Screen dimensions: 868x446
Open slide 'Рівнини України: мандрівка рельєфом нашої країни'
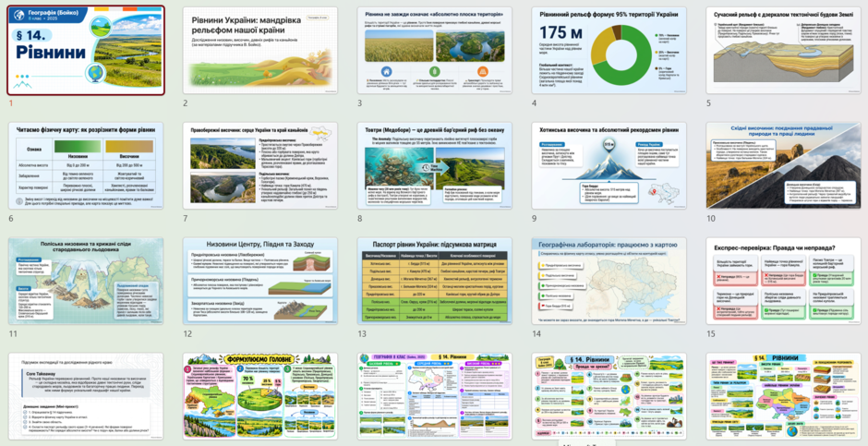click(260, 51)
